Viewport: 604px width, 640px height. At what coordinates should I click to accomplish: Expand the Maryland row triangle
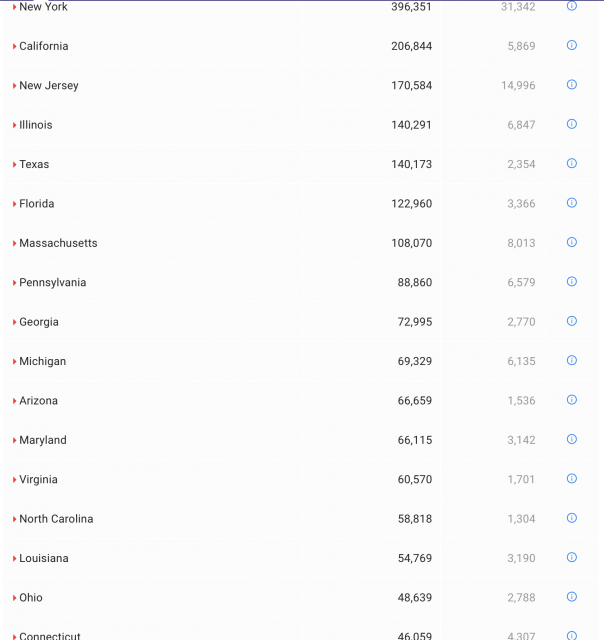[14, 440]
